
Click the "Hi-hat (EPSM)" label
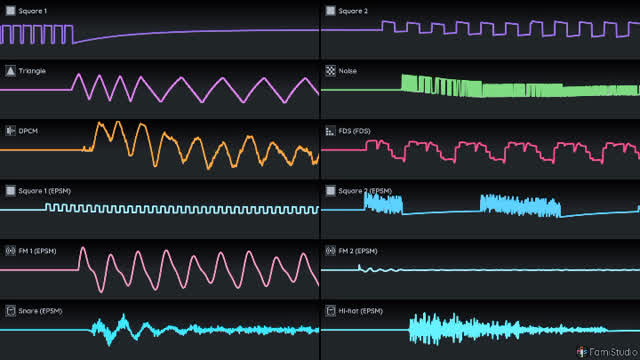click(x=360, y=311)
